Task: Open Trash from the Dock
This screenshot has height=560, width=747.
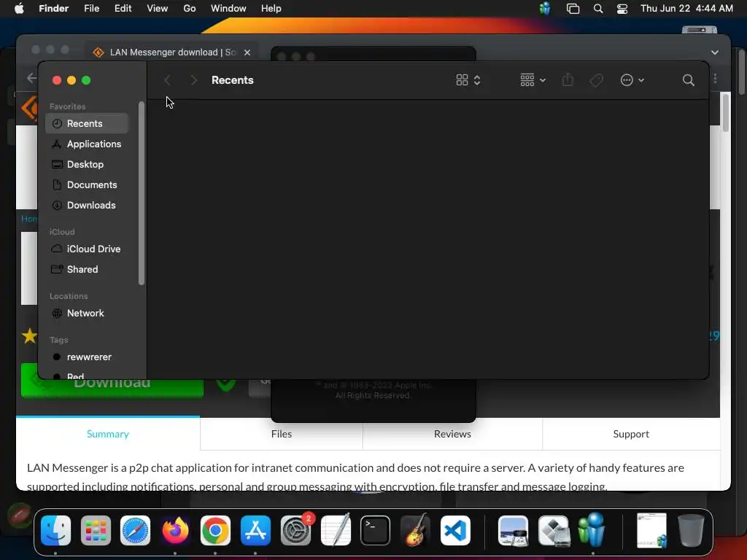Action: 691,531
